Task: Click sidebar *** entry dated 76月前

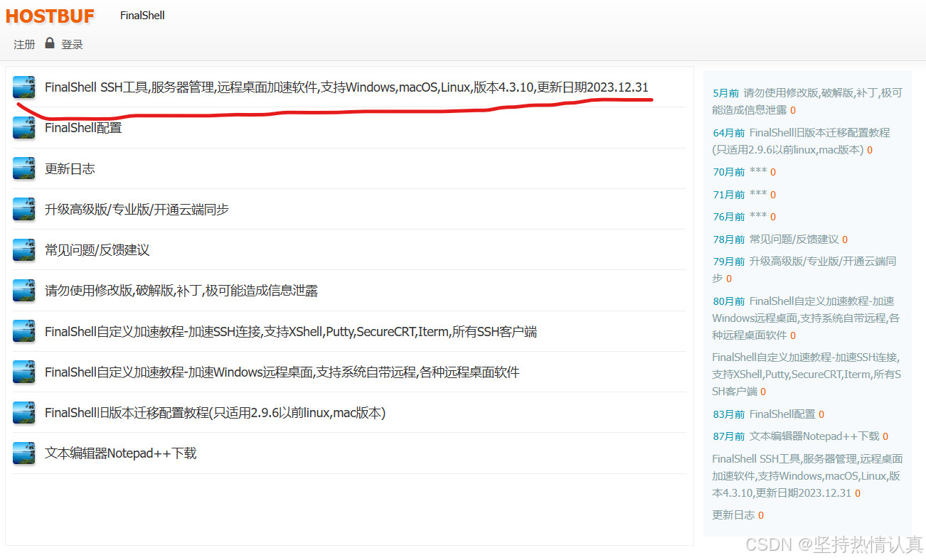Action: pyautogui.click(x=758, y=216)
